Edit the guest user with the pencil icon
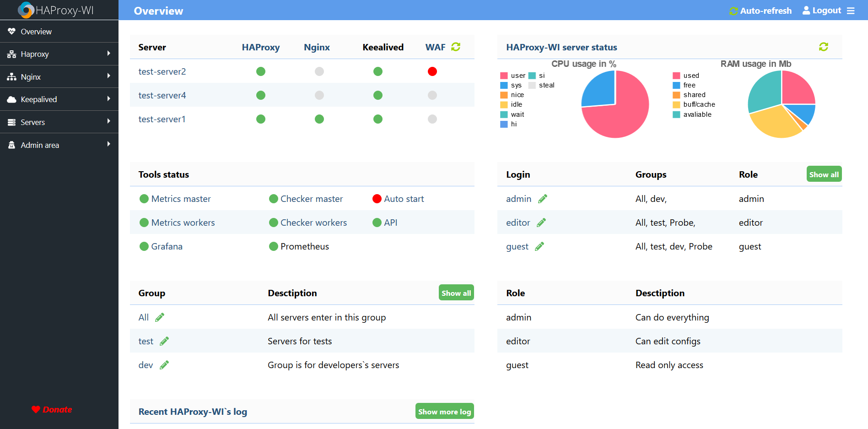The width and height of the screenshot is (868, 429). [x=540, y=246]
